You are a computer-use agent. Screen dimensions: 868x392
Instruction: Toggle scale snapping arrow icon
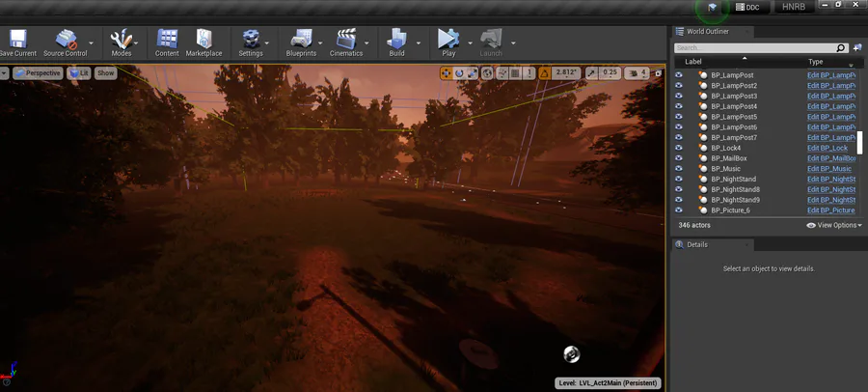coord(592,73)
